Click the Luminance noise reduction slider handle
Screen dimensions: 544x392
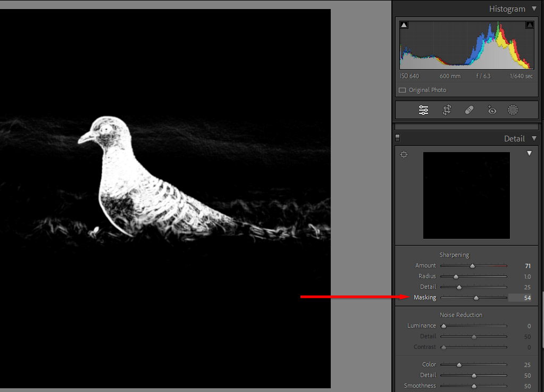tap(443, 326)
